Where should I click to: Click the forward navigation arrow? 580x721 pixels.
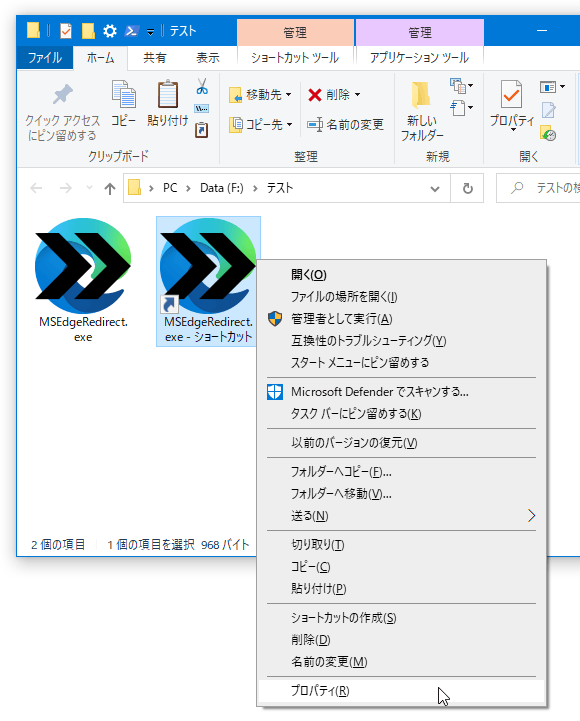pos(66,188)
